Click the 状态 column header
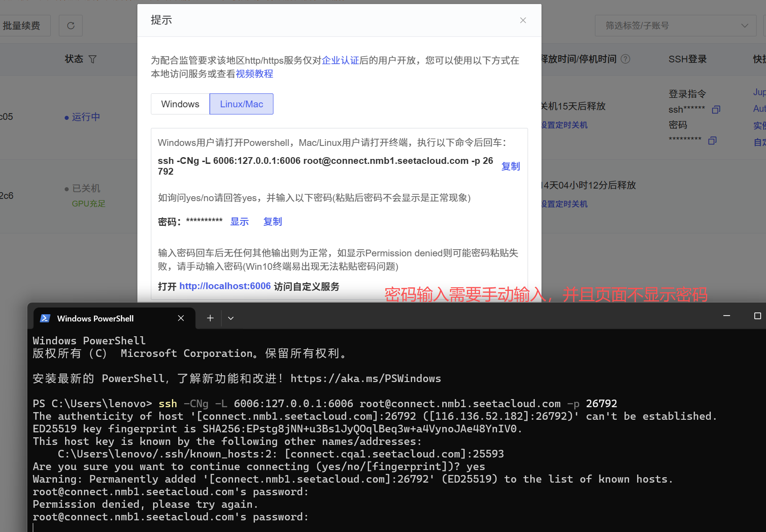This screenshot has height=532, width=766. pos(74,59)
